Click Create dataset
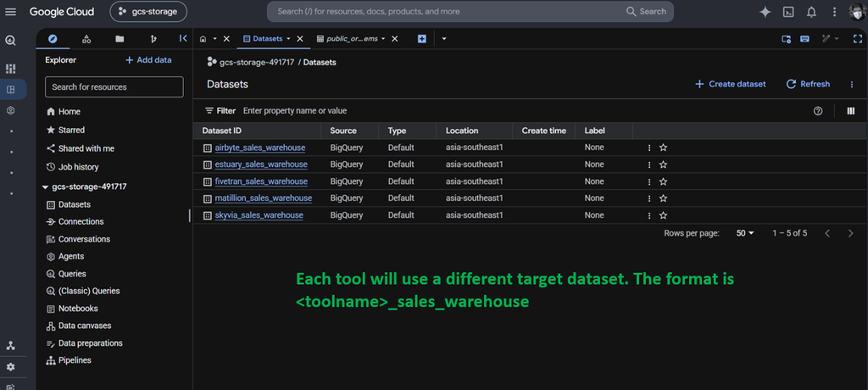The width and height of the screenshot is (868, 390). (x=731, y=84)
